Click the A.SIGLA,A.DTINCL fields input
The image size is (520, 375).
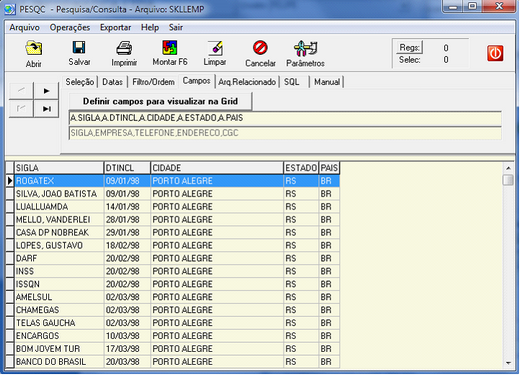click(285, 118)
